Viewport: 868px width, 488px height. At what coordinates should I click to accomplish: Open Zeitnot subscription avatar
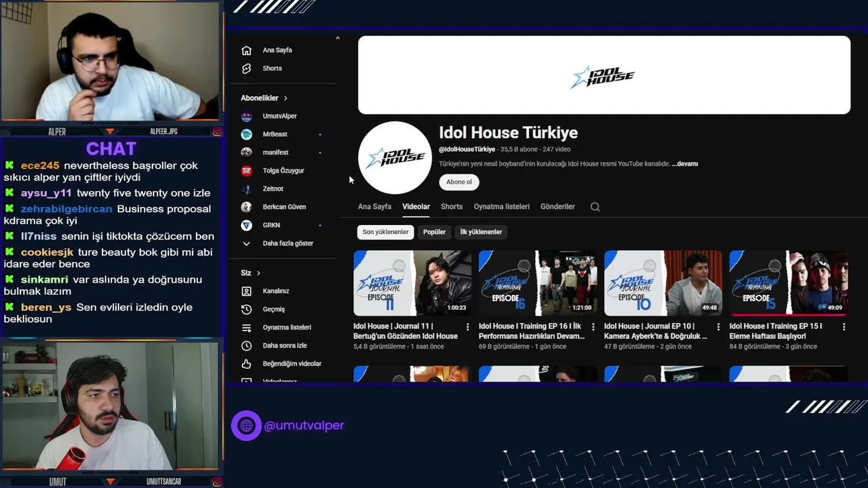tap(247, 188)
